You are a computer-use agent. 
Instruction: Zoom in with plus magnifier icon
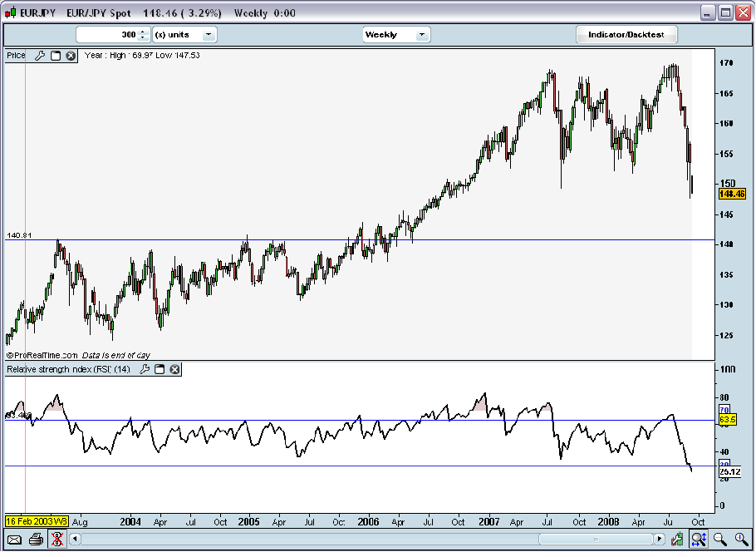742,539
